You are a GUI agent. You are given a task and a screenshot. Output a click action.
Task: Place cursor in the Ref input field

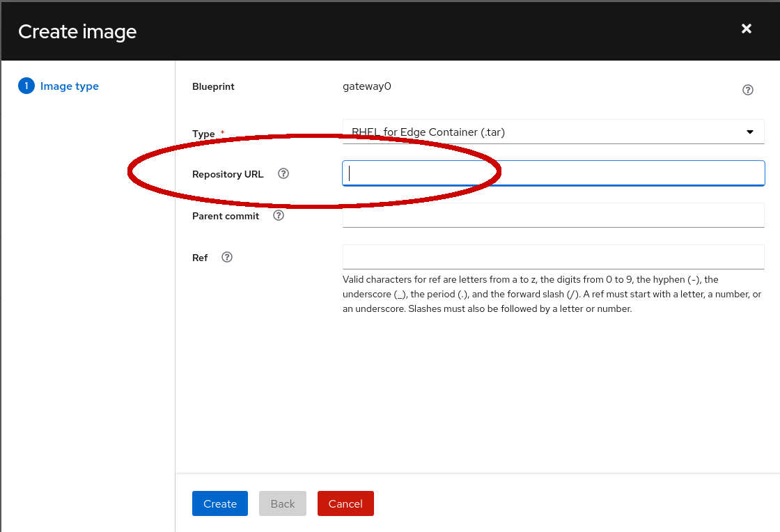point(553,257)
